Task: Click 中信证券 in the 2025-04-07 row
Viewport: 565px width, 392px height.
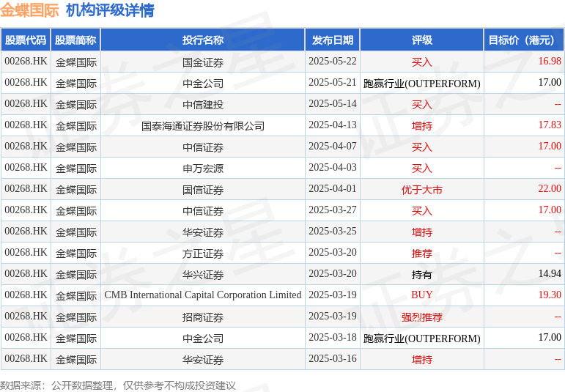Action: coord(203,147)
